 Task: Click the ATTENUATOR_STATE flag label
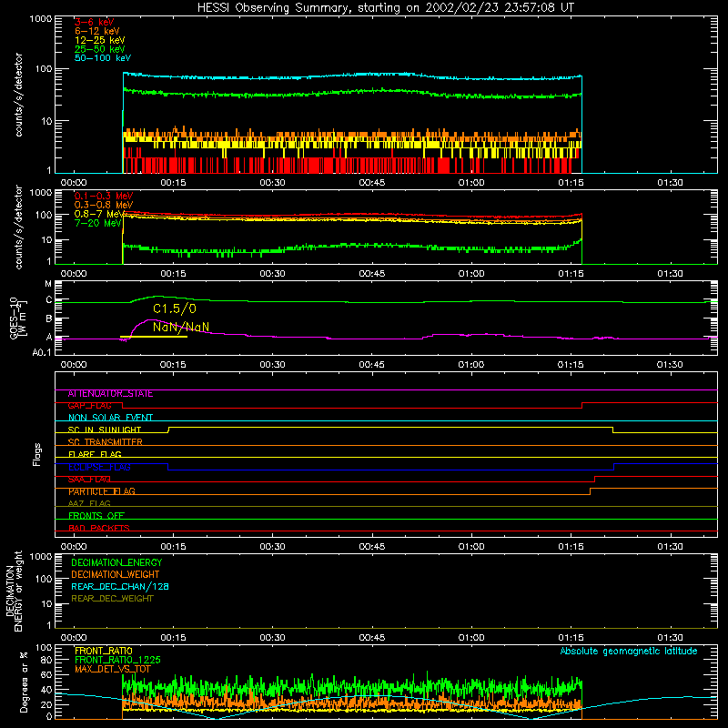(x=110, y=394)
